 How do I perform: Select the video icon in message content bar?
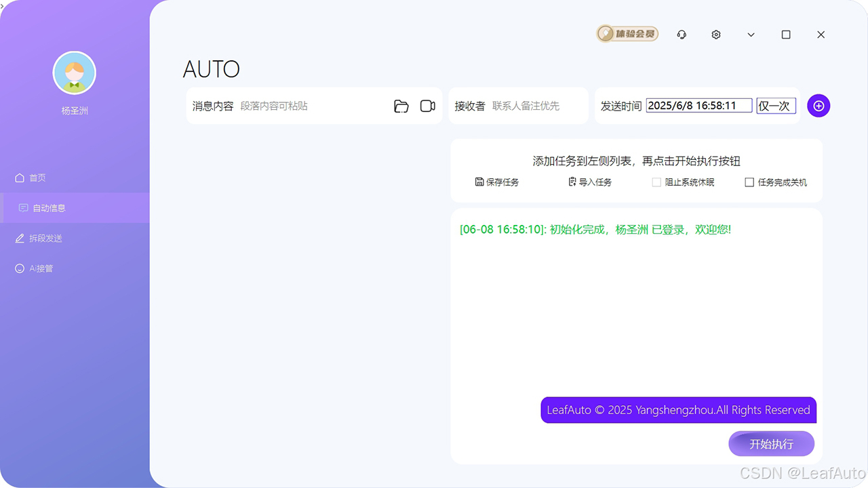[x=427, y=106]
